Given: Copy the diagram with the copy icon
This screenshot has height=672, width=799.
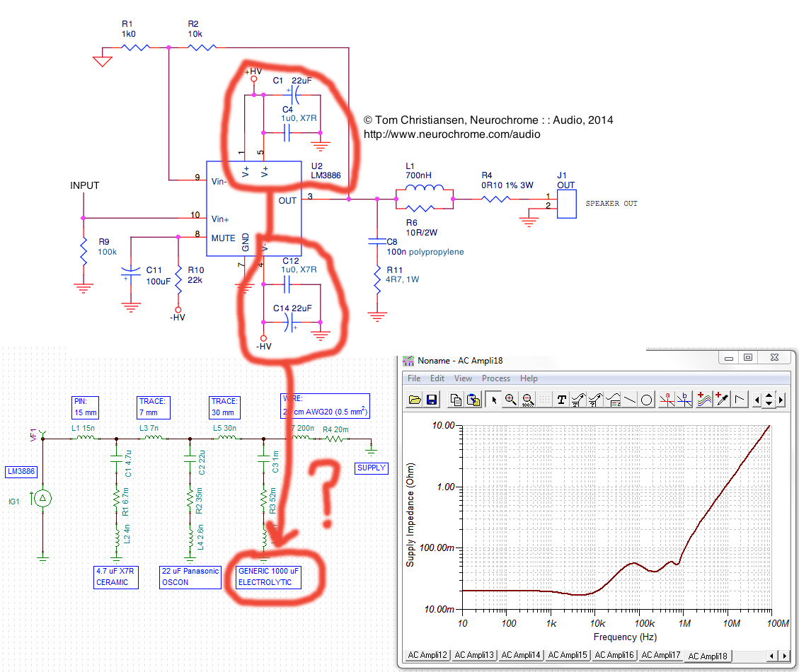Looking at the screenshot, I should pyautogui.click(x=456, y=400).
